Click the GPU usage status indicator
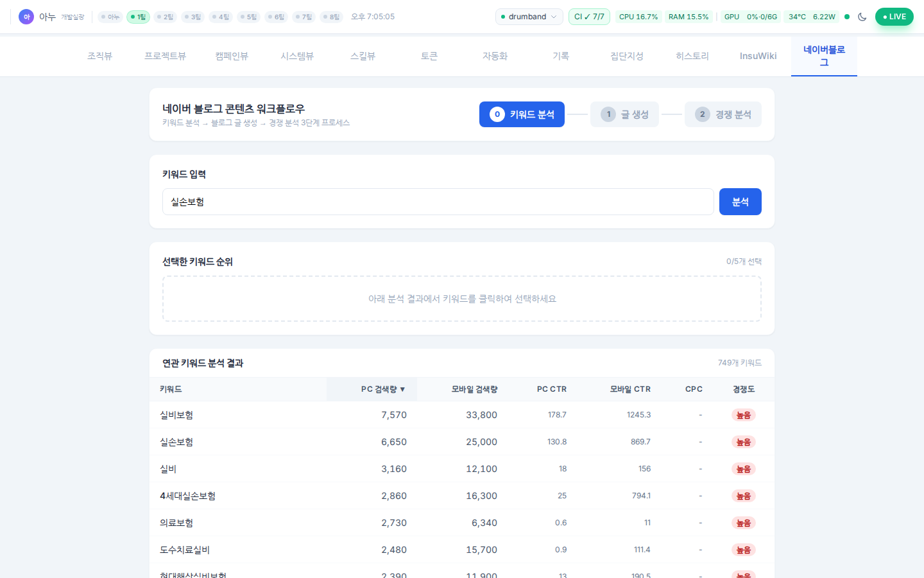This screenshot has width=924, height=578. click(749, 17)
